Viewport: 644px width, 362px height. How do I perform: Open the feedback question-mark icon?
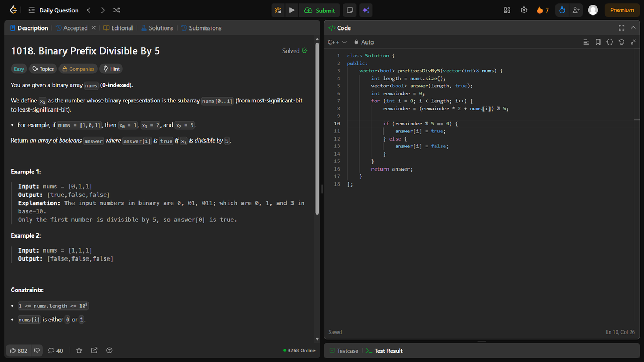pos(109,351)
